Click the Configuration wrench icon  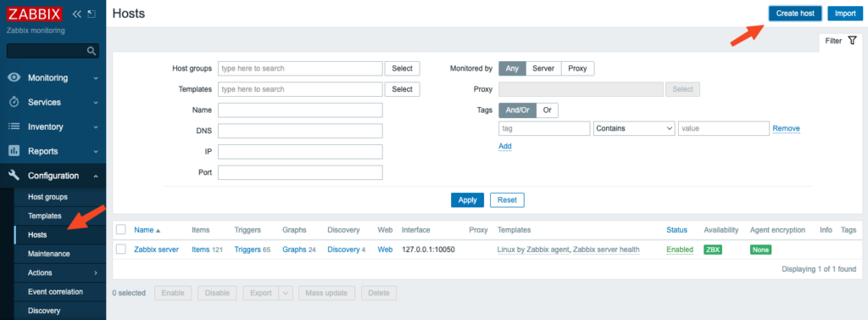[14, 176]
